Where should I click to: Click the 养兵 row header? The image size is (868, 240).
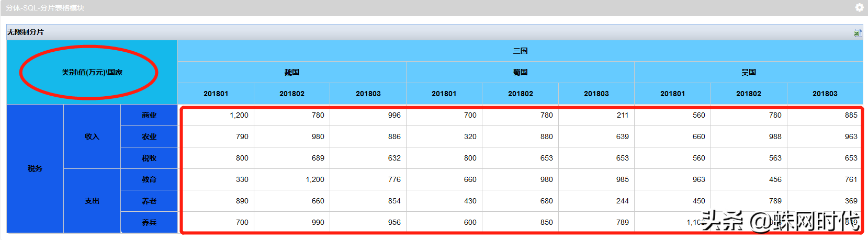(x=149, y=222)
